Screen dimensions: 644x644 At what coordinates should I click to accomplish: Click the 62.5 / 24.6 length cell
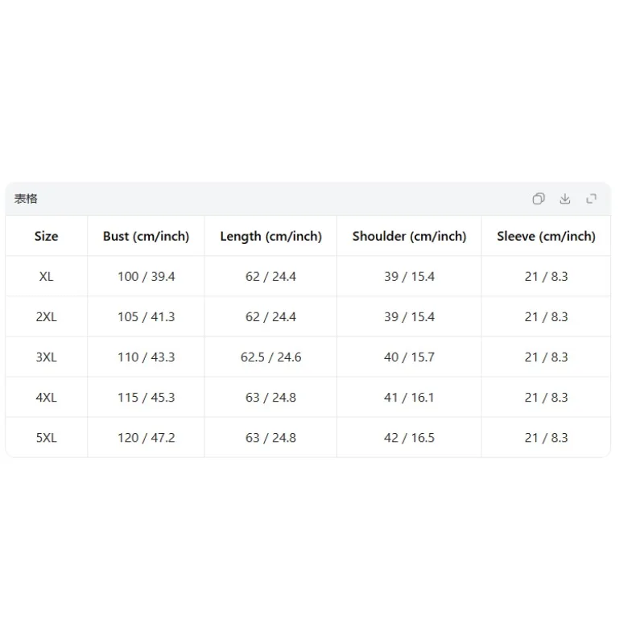click(x=271, y=357)
